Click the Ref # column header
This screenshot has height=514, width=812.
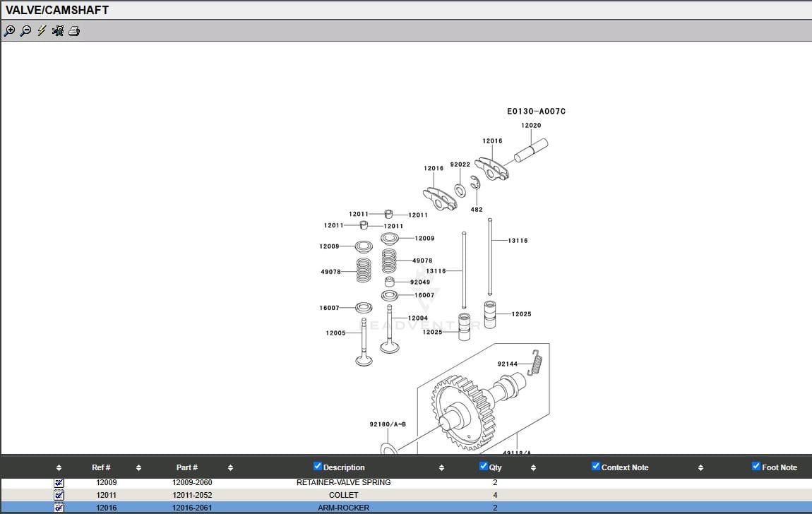coord(101,467)
